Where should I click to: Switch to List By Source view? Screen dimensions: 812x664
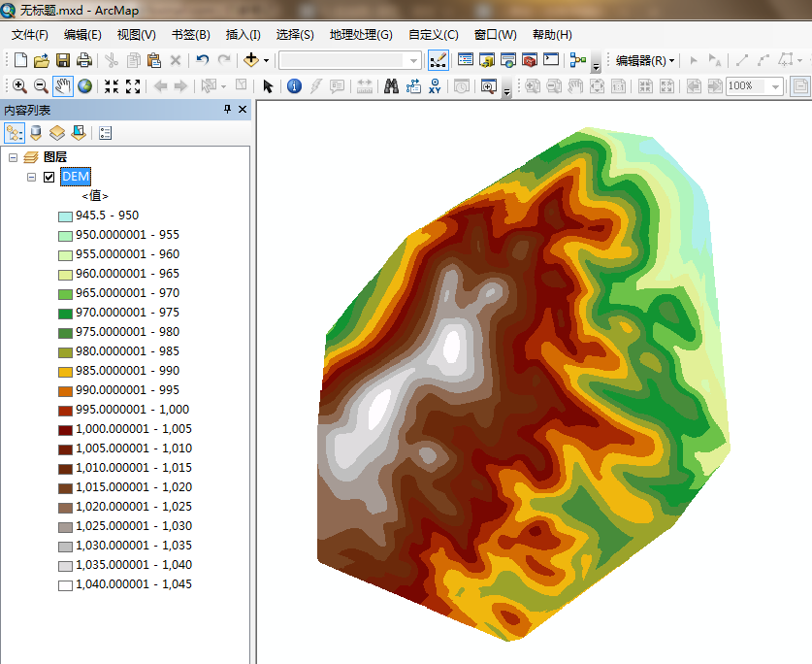coord(36,133)
